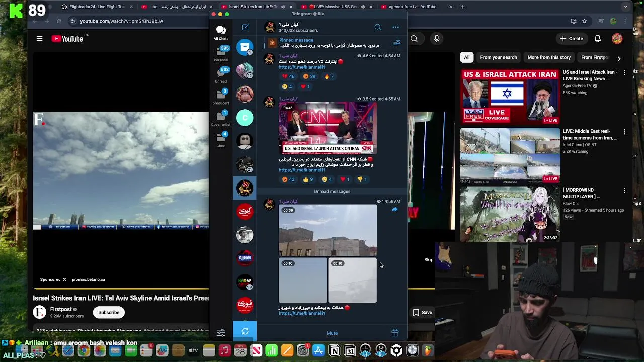Forward the 4:56 AM video message
The height and width of the screenshot is (362, 644).
click(394, 210)
